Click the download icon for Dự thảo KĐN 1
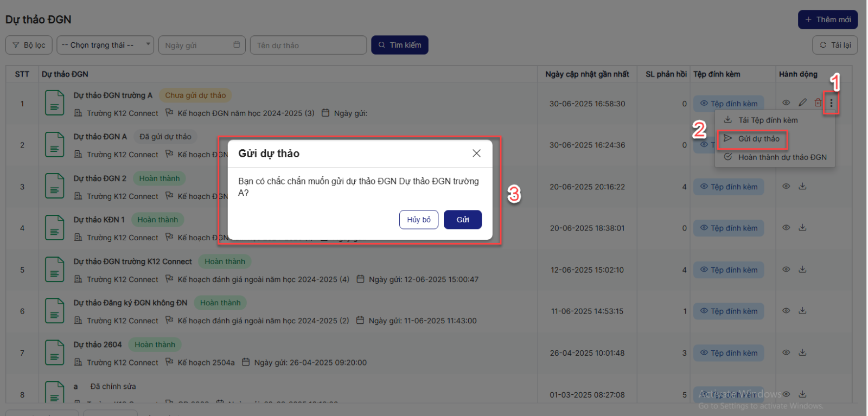Screen dimensions: 868x416 coord(802,228)
